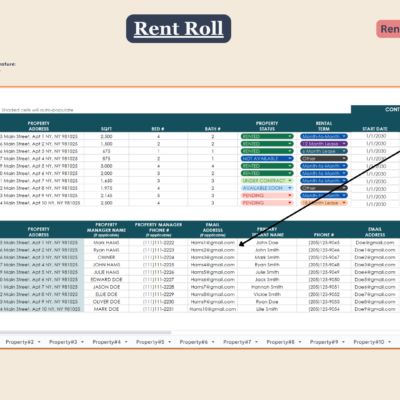Open PENDING status dropdown for Apt 9 row
The image size is (400, 400).
point(267,195)
